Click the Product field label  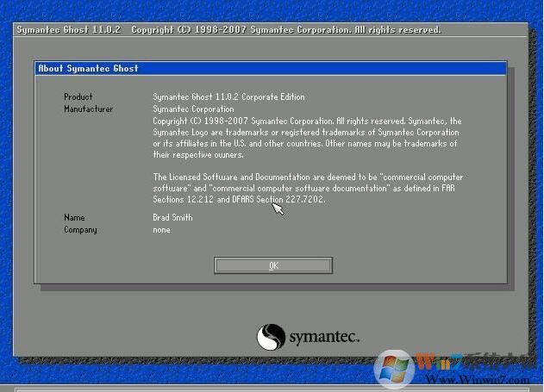pos(78,97)
